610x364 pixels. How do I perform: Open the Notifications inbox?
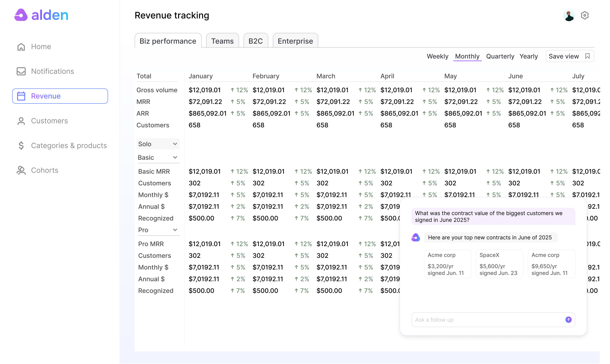tap(52, 71)
